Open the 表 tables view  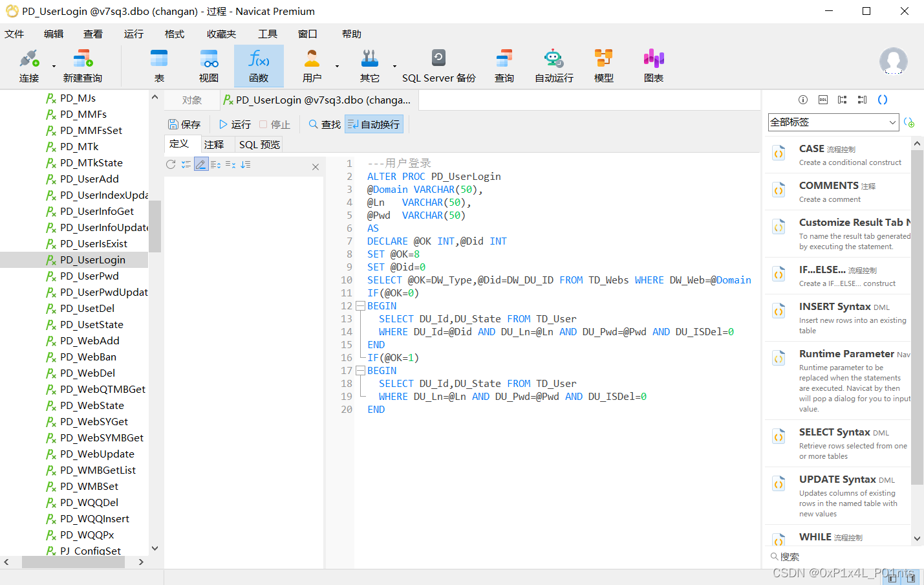(159, 66)
